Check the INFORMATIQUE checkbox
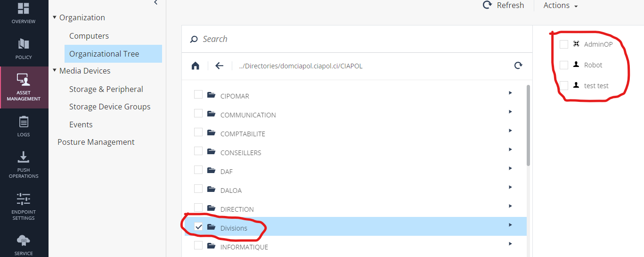This screenshot has height=257, width=644. (198, 246)
